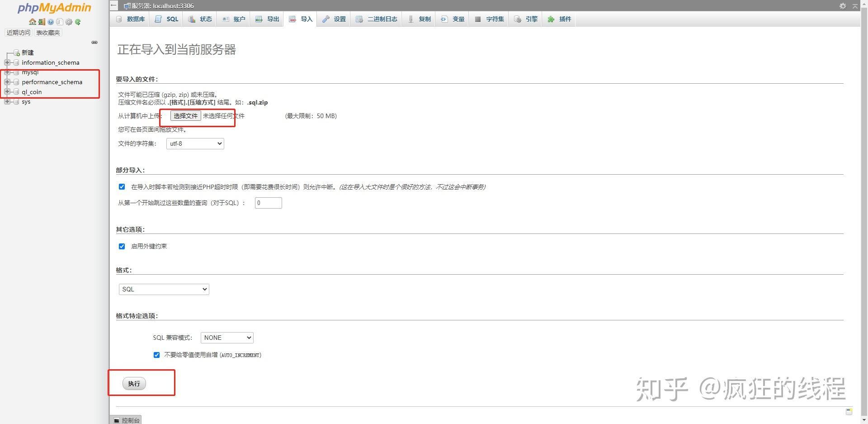Screen dimensions: 868x424
Task: Expand the information_schema tree node
Action: click(7, 62)
